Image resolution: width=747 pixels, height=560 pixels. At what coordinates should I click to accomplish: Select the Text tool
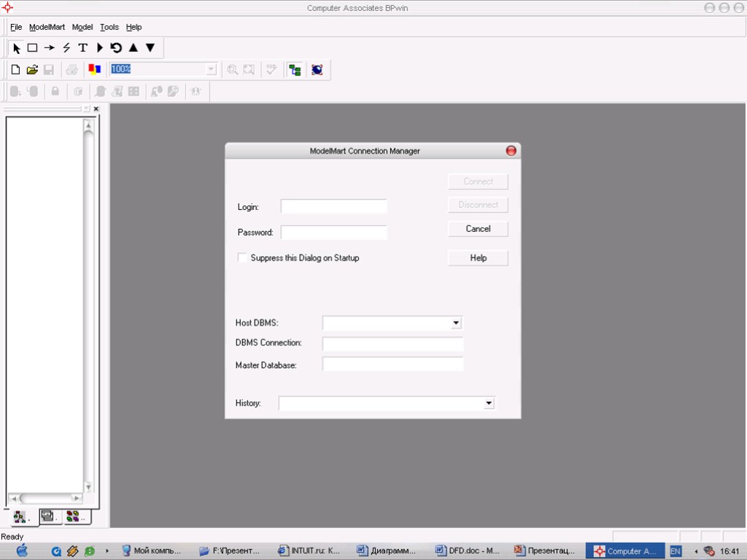pyautogui.click(x=83, y=47)
